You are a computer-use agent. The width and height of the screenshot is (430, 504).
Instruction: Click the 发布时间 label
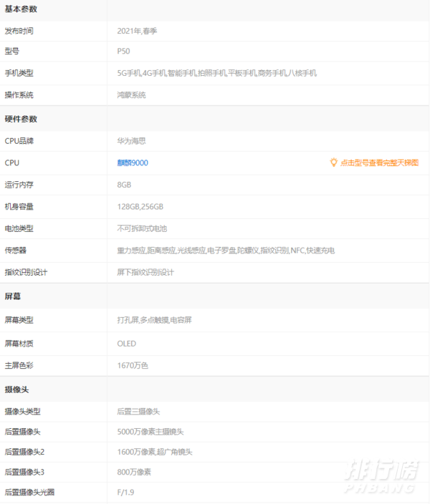pyautogui.click(x=19, y=31)
